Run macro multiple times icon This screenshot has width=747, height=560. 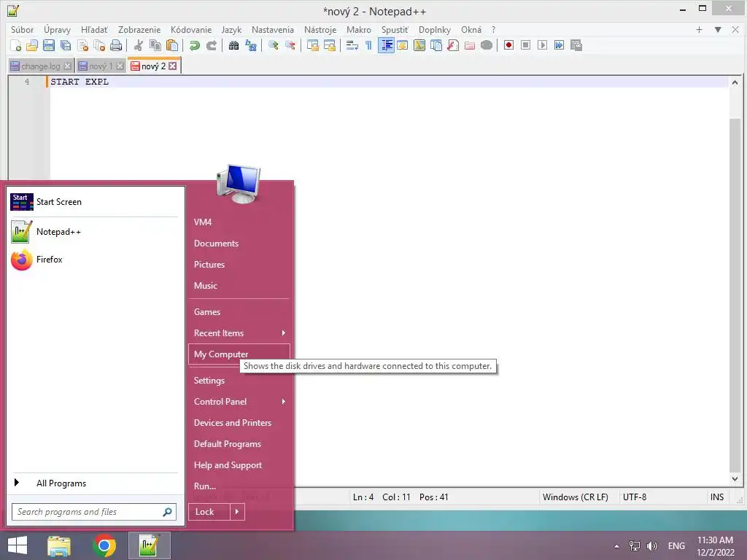pos(560,45)
